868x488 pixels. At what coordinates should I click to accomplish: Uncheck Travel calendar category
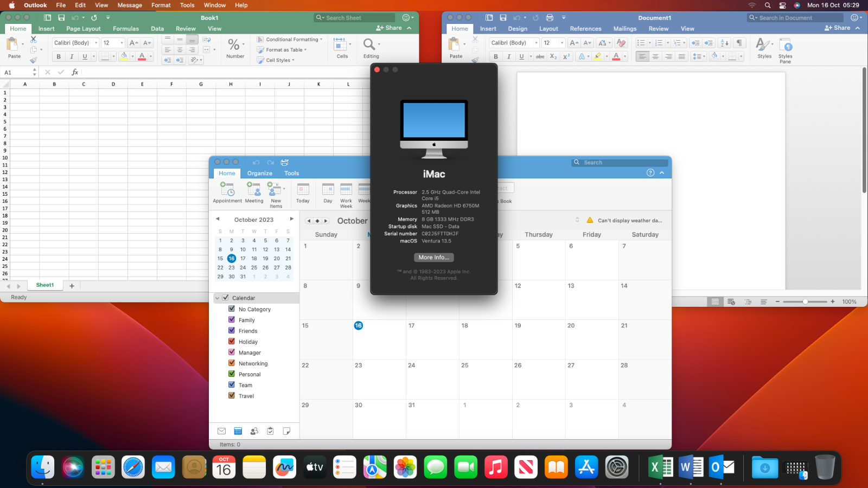click(x=232, y=396)
